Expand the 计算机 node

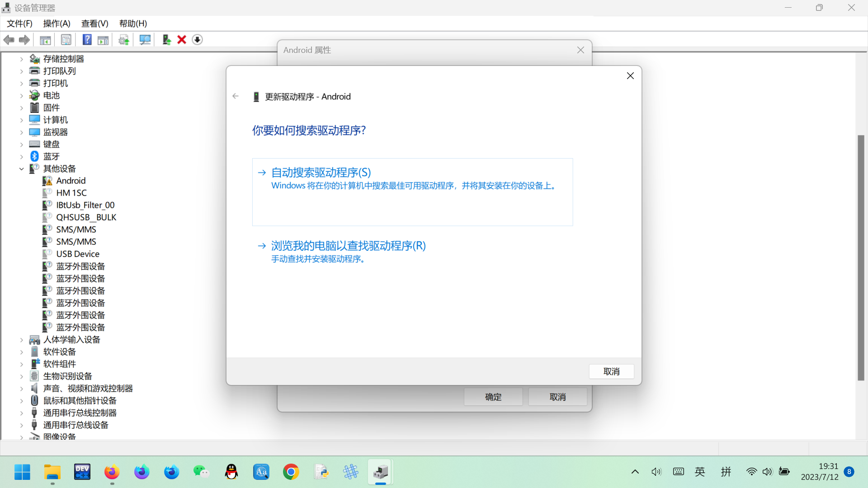click(x=21, y=120)
